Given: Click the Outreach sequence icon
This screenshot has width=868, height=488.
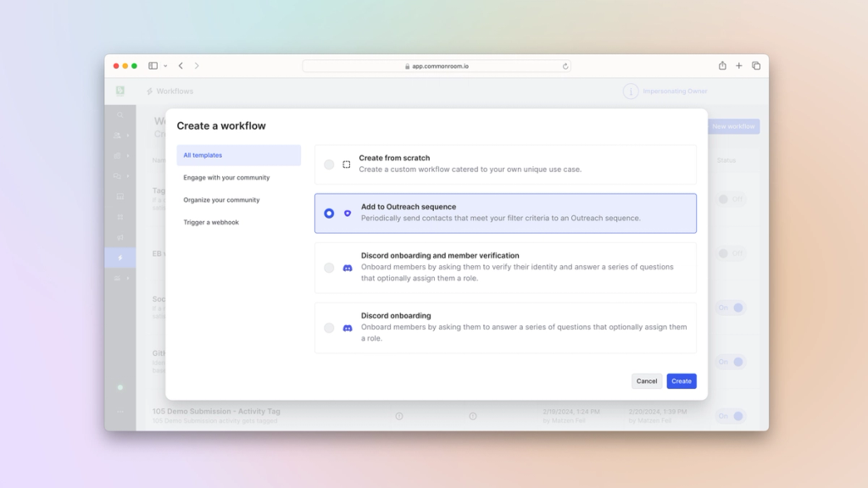Looking at the screenshot, I should [x=348, y=213].
